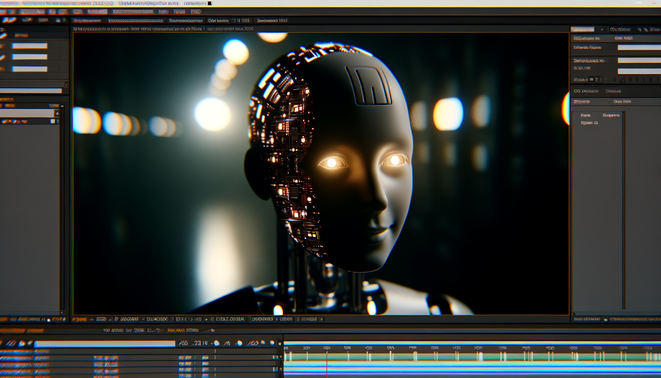Image resolution: width=661 pixels, height=378 pixels.
Task: Click the diagonal line icon in the right panel's icon row
Action: point(622,79)
